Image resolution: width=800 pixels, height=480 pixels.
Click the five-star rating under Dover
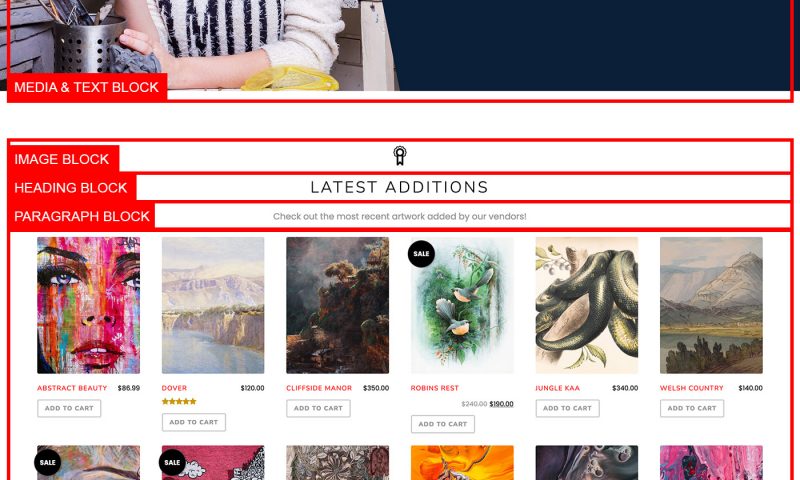(179, 401)
